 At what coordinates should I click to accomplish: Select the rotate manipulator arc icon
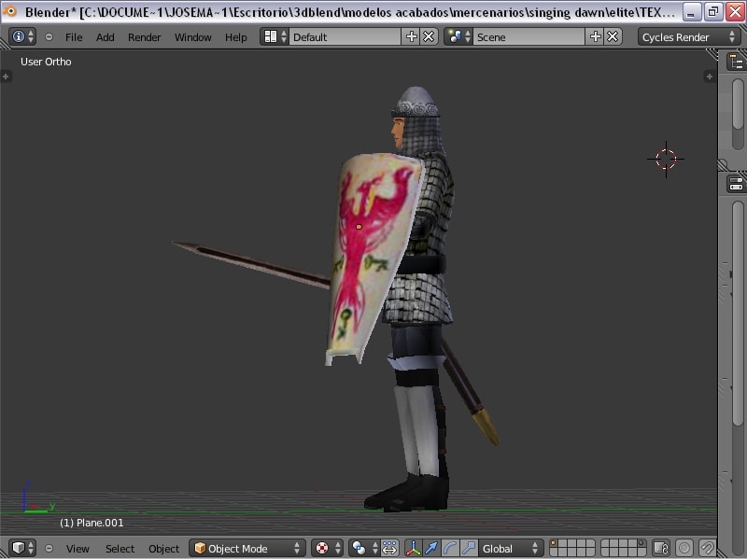(x=450, y=548)
